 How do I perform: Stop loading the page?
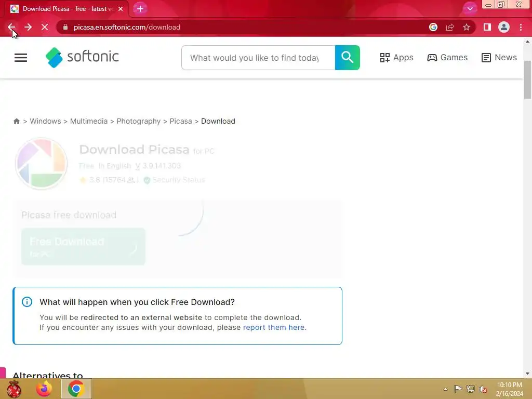pos(45,27)
